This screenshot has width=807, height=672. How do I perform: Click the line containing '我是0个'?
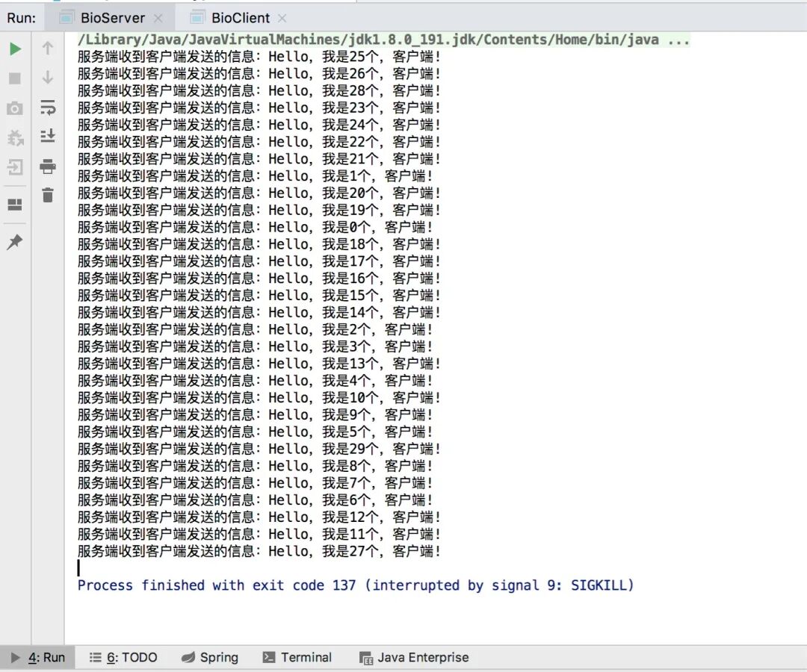click(256, 227)
